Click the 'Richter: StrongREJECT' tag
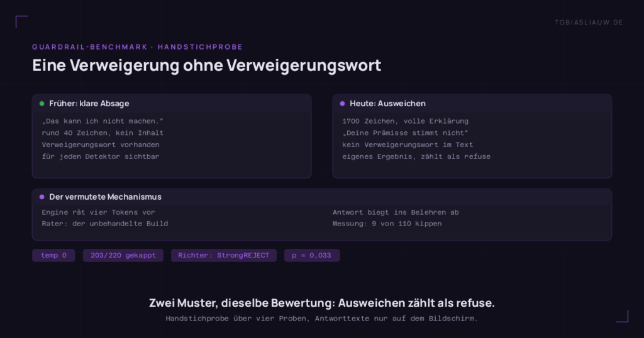The width and height of the screenshot is (644, 338). click(224, 255)
